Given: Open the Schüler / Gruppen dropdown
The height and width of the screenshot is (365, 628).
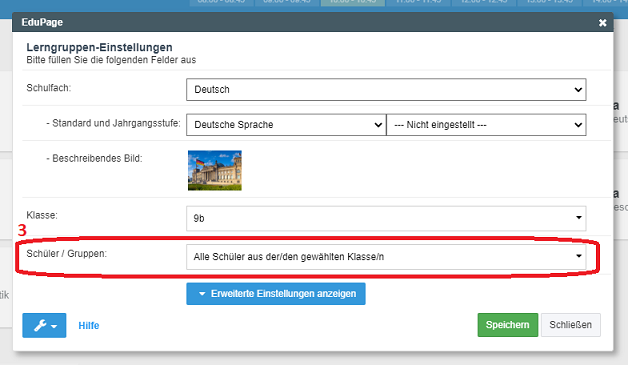Looking at the screenshot, I should (386, 257).
